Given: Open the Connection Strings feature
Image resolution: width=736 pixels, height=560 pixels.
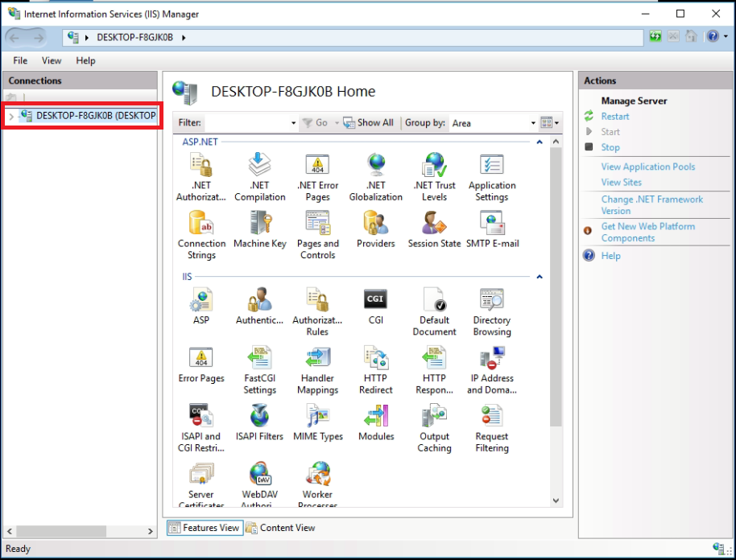Looking at the screenshot, I should pyautogui.click(x=201, y=235).
